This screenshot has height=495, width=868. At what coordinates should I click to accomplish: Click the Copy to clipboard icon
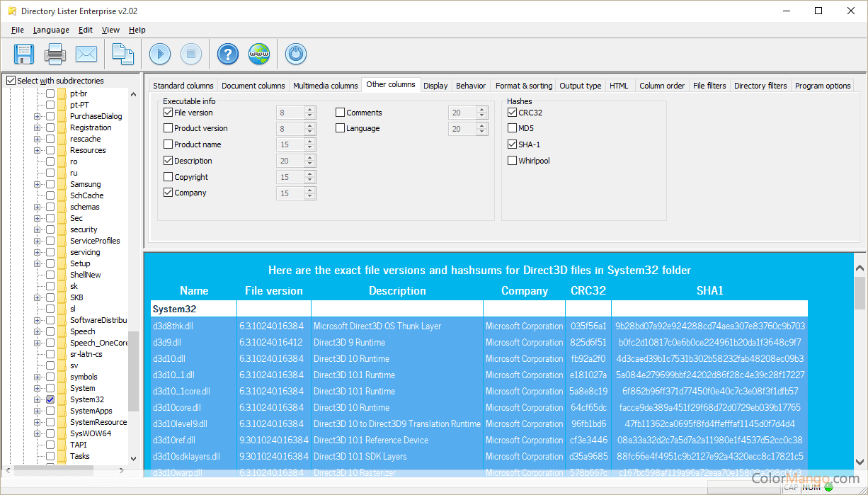point(123,54)
